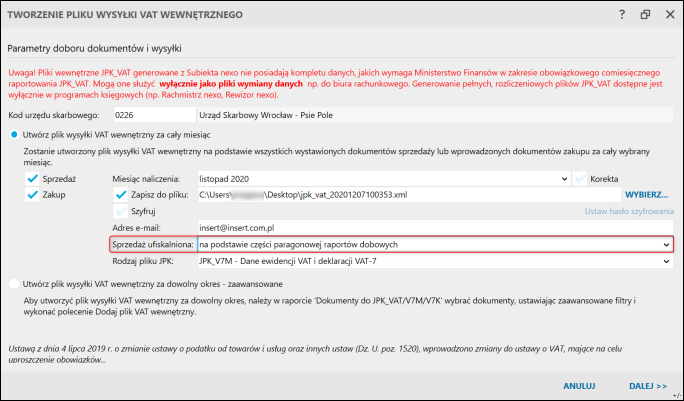Select arbitrary-period advanced radio button
Viewport: 684px width, 401px height.
click(x=14, y=284)
